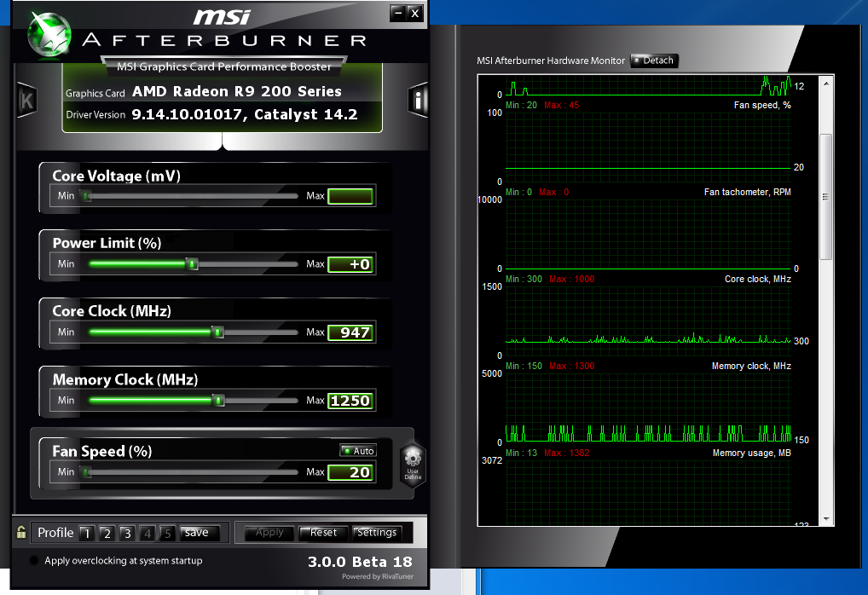Open User Define fan gear icon
This screenshot has height=595, width=868.
click(x=413, y=464)
